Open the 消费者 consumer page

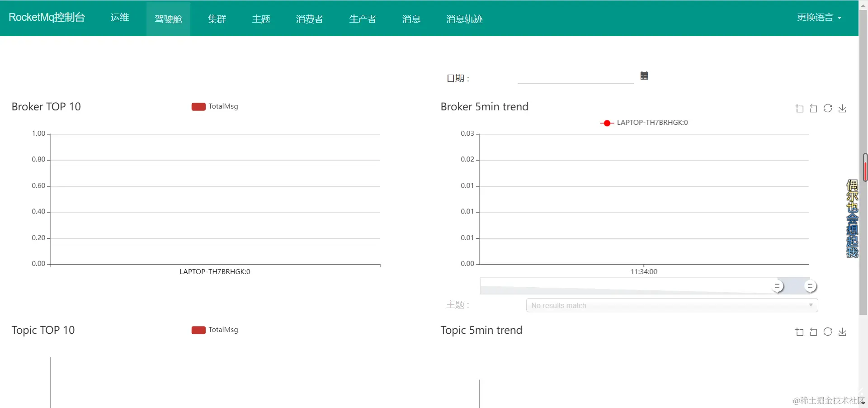pyautogui.click(x=310, y=19)
